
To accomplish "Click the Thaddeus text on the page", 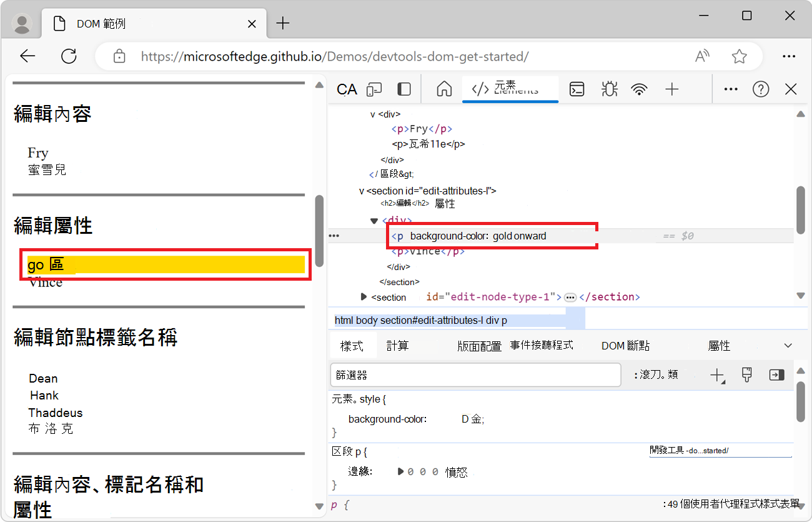I will (x=56, y=413).
